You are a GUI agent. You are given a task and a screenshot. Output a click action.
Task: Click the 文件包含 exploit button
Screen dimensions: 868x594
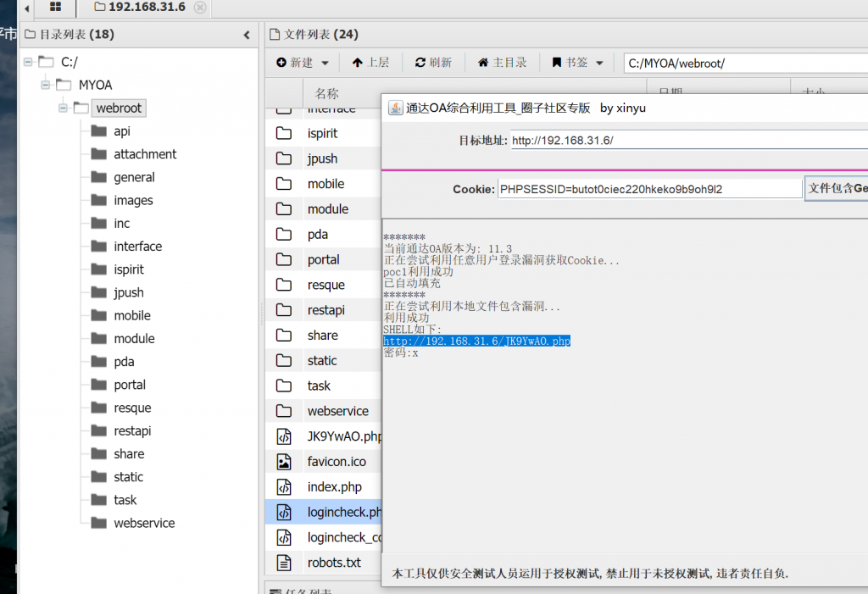pyautogui.click(x=836, y=188)
